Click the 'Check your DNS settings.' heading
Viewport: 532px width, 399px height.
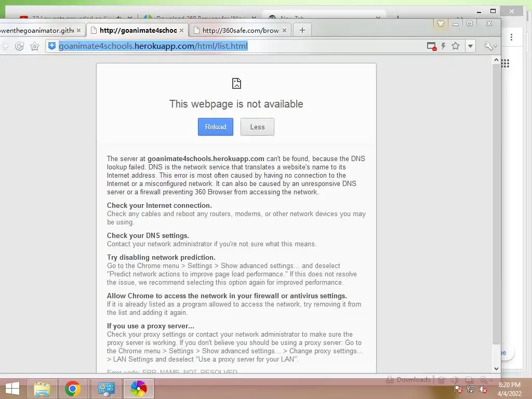click(148, 235)
